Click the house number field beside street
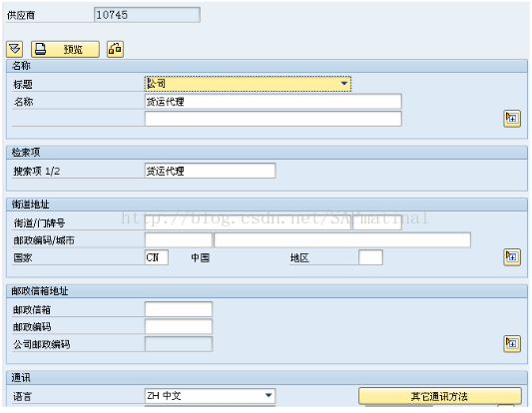Screen dimensions: 532x413 (x=377, y=222)
